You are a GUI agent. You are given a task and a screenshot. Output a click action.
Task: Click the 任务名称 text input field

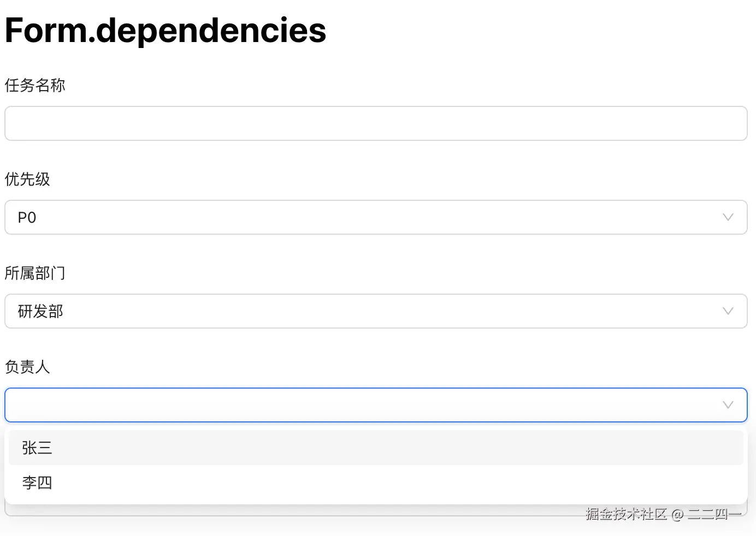click(376, 123)
